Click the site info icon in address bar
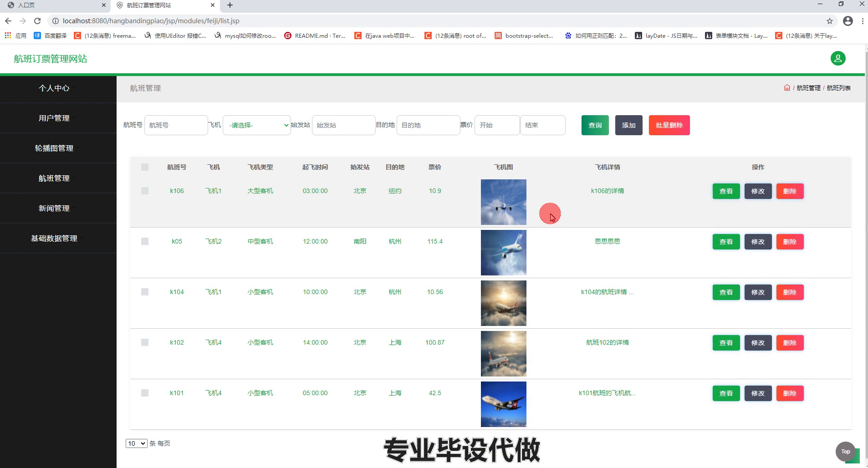The image size is (868, 468). tap(55, 21)
